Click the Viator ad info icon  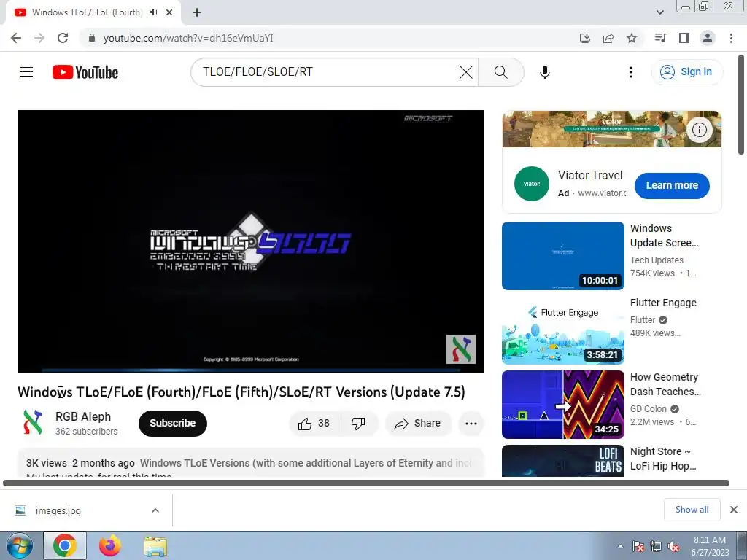coord(699,130)
